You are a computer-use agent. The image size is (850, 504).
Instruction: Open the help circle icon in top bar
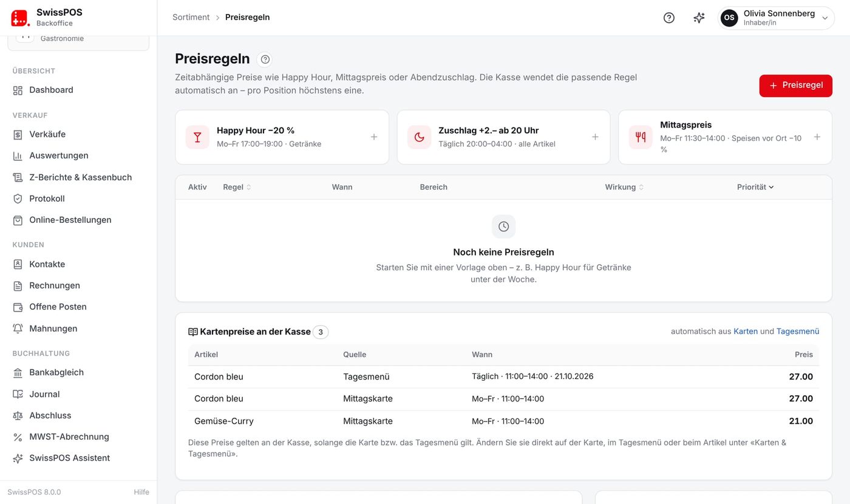click(x=668, y=18)
